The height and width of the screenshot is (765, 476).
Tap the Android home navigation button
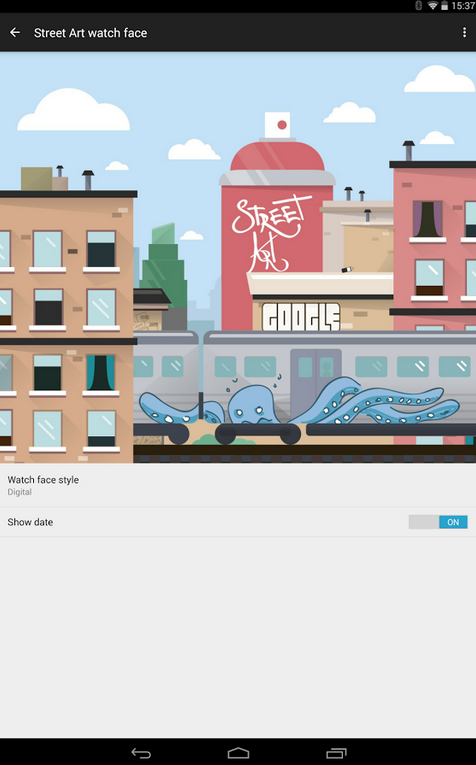[x=238, y=753]
